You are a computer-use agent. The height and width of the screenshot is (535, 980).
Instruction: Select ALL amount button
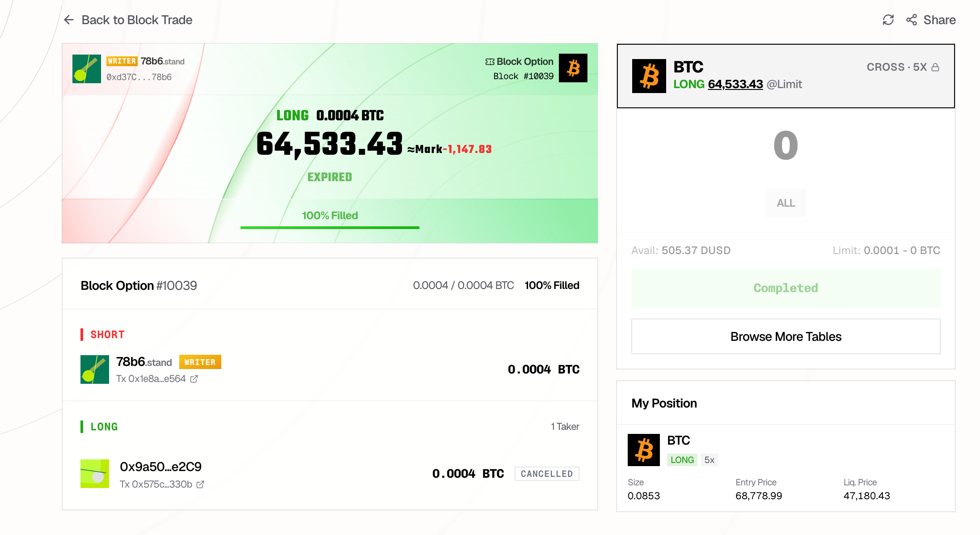coord(786,203)
